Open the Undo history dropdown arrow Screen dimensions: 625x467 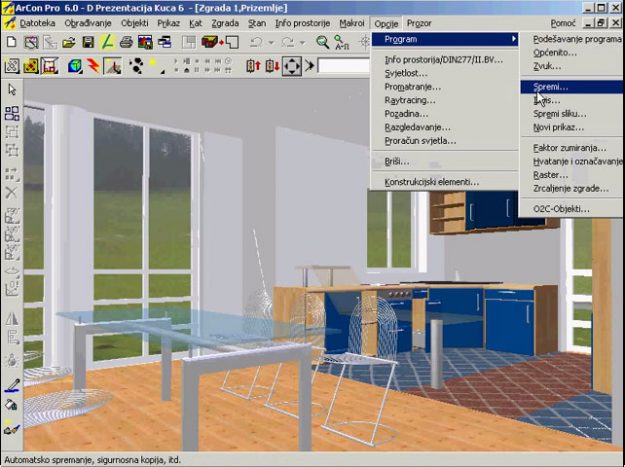click(x=272, y=43)
